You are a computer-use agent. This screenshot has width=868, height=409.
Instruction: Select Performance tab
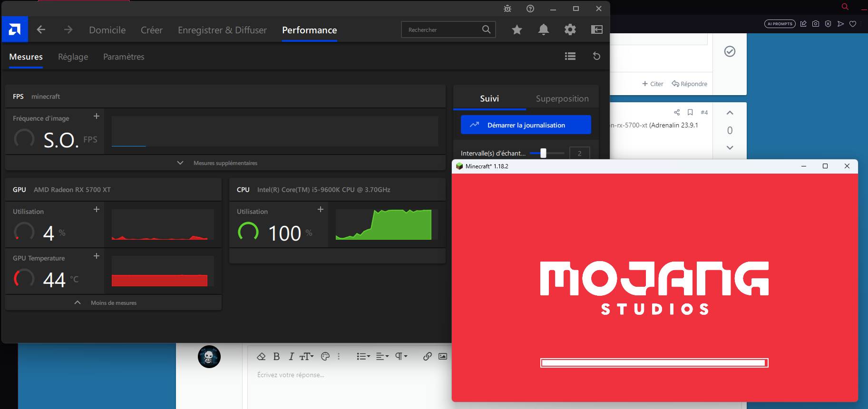coord(310,30)
